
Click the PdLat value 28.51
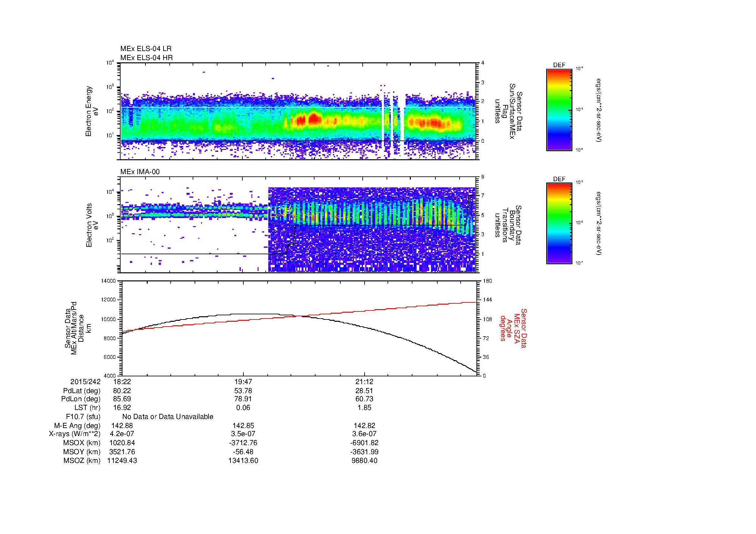click(364, 391)
